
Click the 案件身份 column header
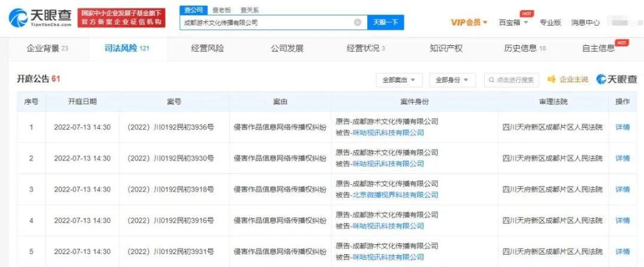coord(414,102)
